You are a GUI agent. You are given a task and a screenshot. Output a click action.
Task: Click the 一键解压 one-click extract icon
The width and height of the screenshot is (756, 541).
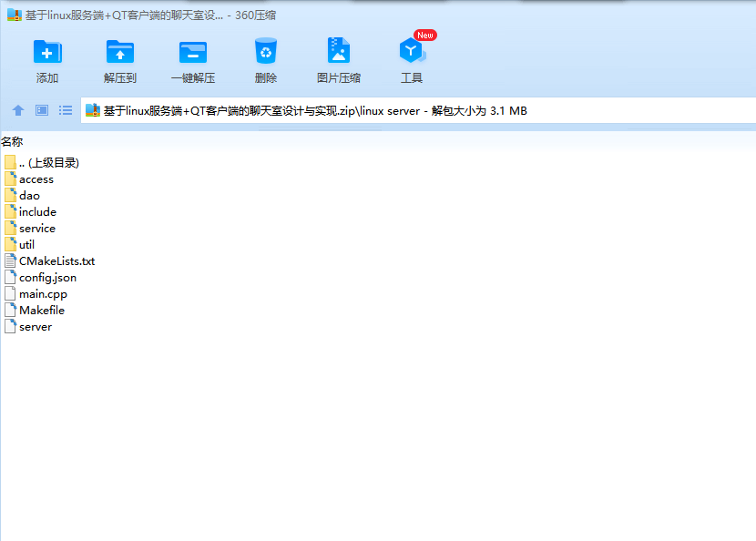[193, 52]
